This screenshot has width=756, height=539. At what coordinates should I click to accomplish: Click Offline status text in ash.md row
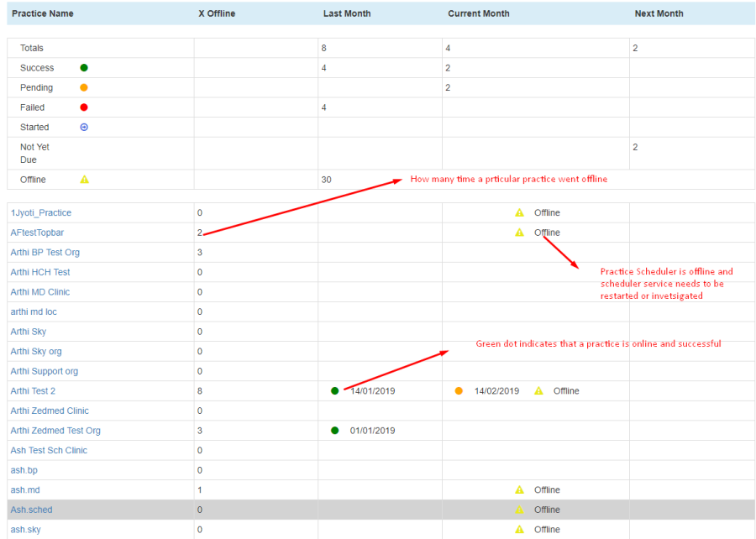click(x=547, y=489)
